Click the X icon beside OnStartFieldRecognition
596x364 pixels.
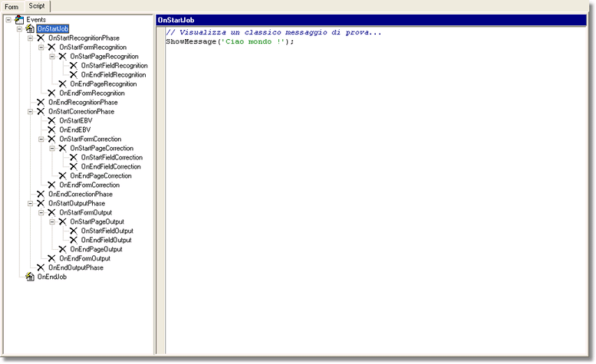74,66
